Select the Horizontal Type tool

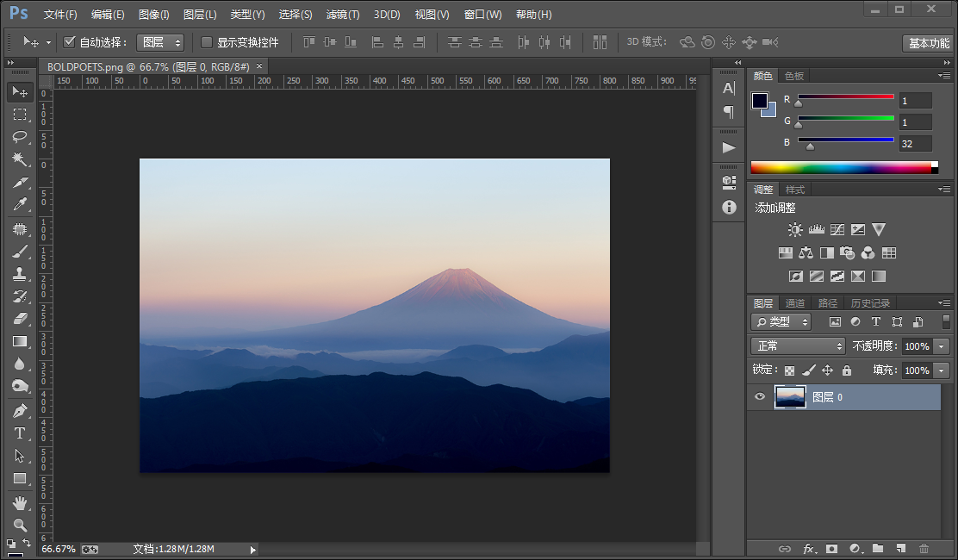coord(20,433)
